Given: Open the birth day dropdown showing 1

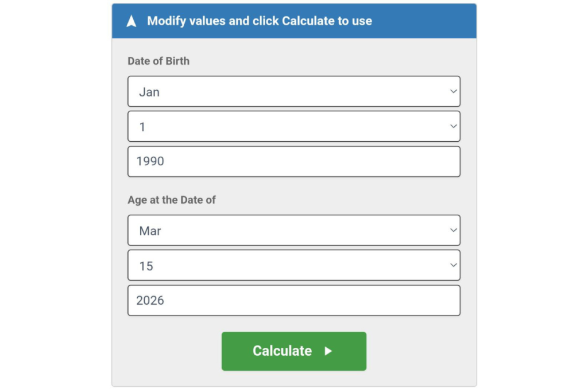Looking at the screenshot, I should click(x=294, y=126).
